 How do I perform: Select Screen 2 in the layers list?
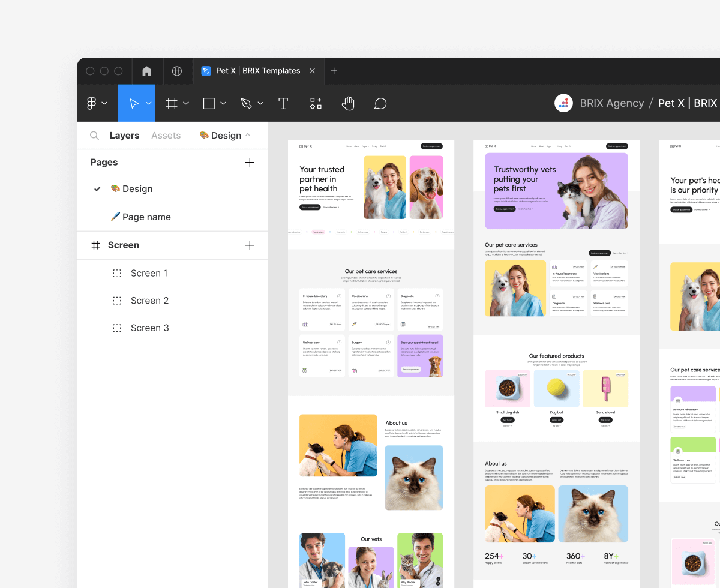[x=149, y=300]
